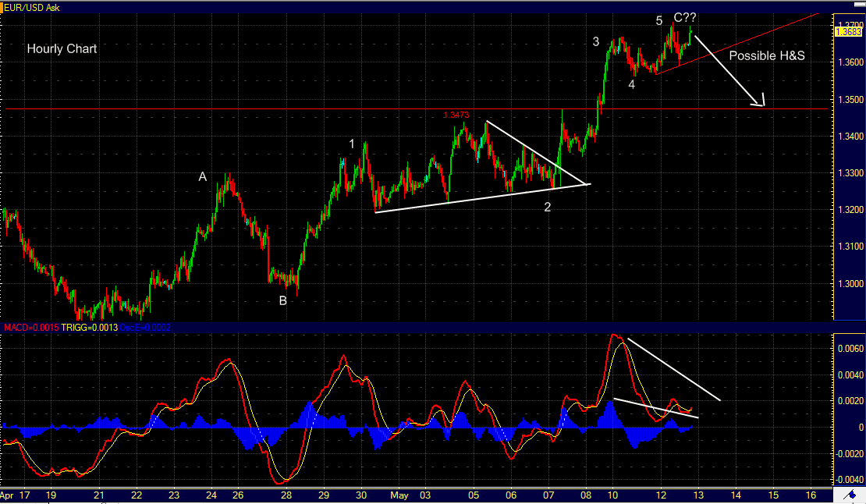Click the TRIGG=0.0013 readout
This screenshot has height=504, width=866.
point(89,328)
